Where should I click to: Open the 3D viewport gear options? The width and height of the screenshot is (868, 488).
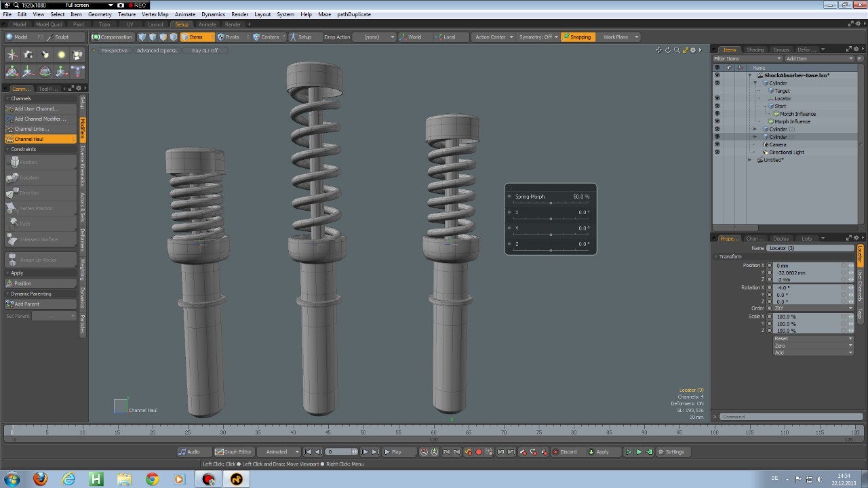coord(693,50)
